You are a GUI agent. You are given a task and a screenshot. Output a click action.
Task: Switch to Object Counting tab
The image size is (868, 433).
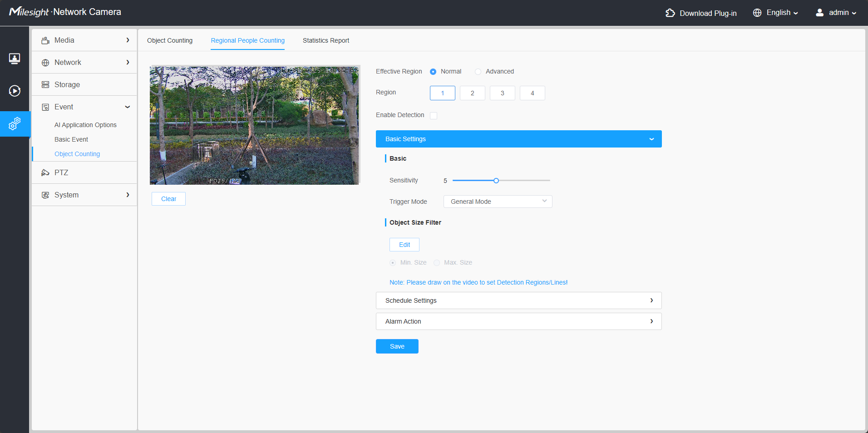(170, 40)
